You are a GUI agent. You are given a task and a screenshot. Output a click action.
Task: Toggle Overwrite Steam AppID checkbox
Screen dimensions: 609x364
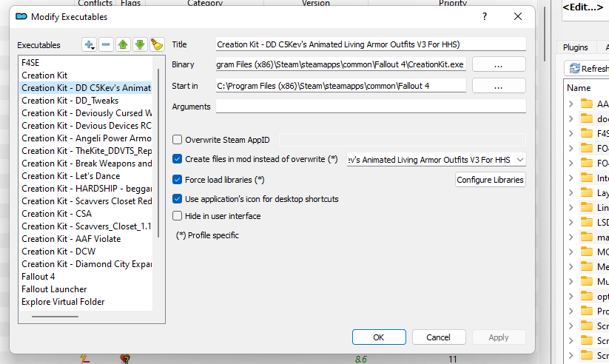(x=177, y=140)
